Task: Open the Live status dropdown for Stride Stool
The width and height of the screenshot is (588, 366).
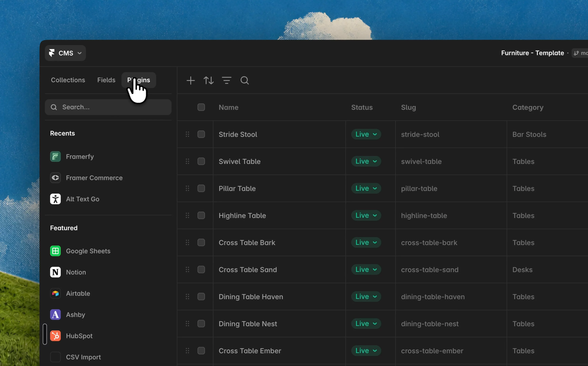Action: (366, 134)
